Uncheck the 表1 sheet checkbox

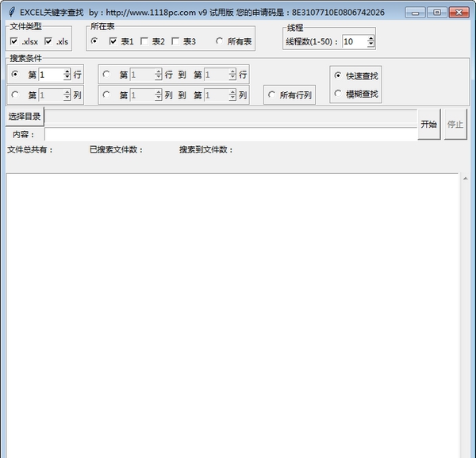point(113,41)
